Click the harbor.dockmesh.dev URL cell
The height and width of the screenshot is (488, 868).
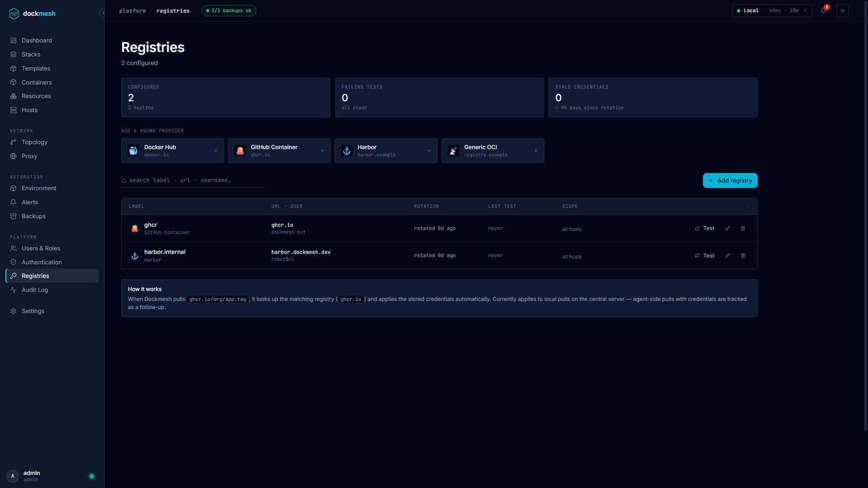click(x=301, y=252)
